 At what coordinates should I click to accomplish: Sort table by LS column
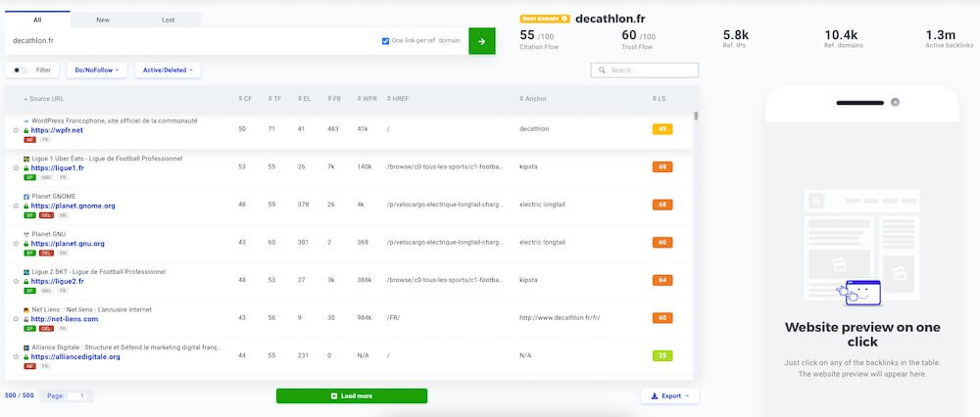[659, 99]
